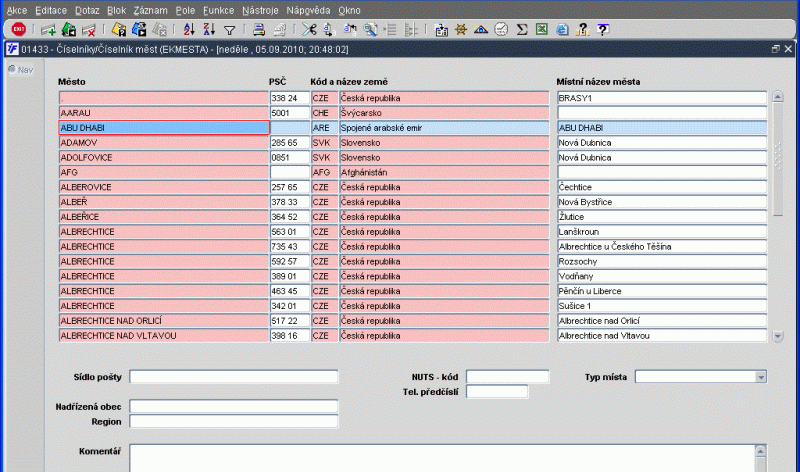This screenshot has height=472, width=800.
Task: Click the copy icon next to the scissors
Action: point(329,30)
